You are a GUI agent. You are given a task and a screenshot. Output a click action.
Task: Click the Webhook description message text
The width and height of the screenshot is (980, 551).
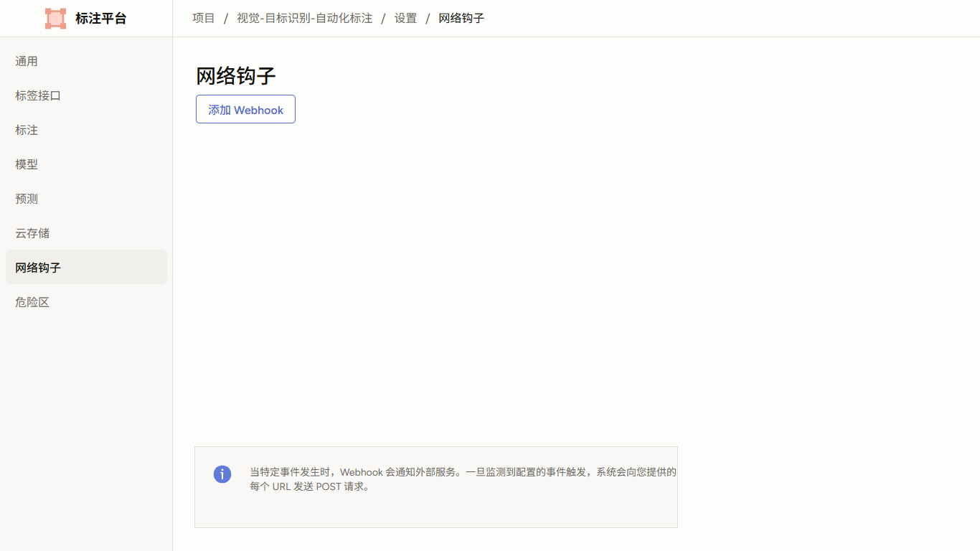pos(463,479)
